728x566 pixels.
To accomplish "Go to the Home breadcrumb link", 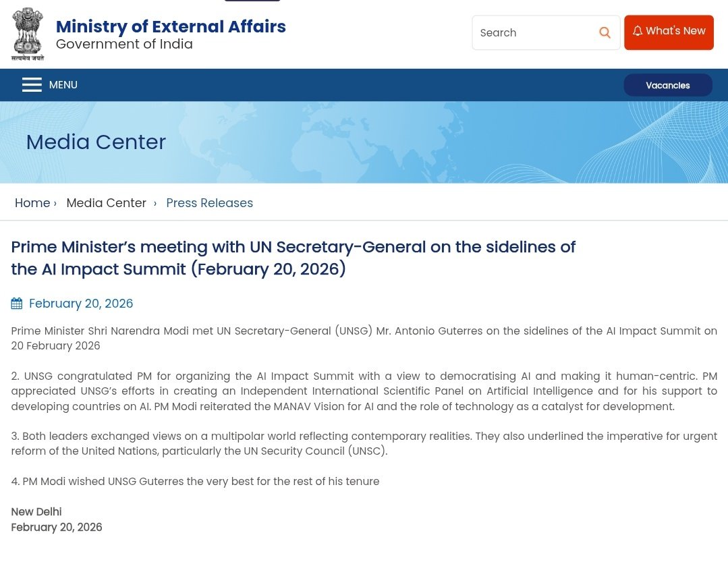I will point(32,203).
